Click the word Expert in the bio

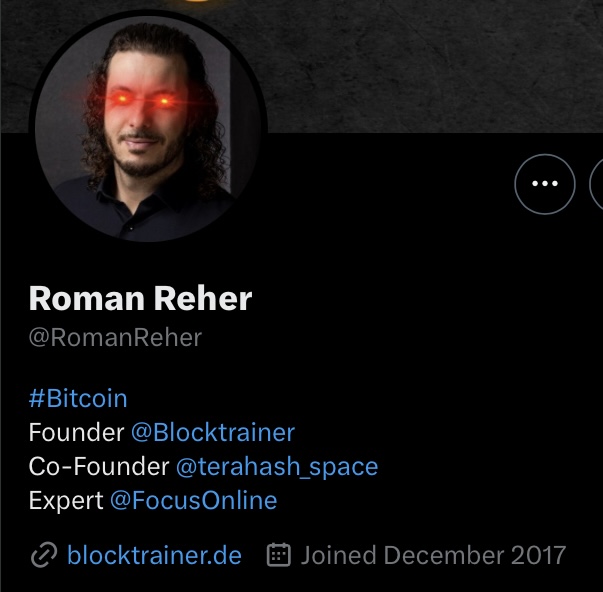pos(66,501)
